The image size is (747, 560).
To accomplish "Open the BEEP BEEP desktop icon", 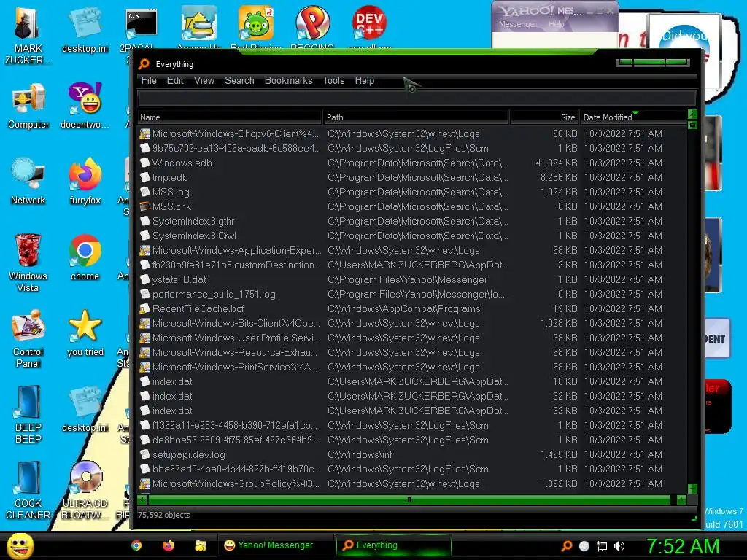I will [x=28, y=415].
